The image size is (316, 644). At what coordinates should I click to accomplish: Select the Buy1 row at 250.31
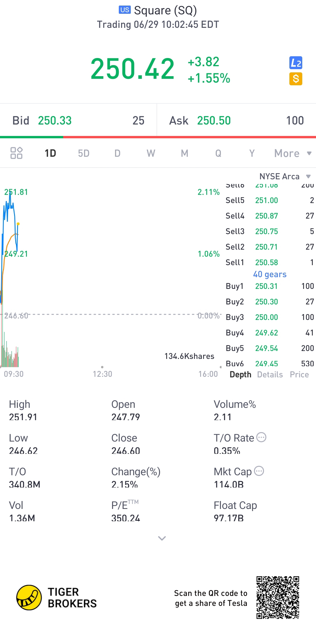click(270, 286)
